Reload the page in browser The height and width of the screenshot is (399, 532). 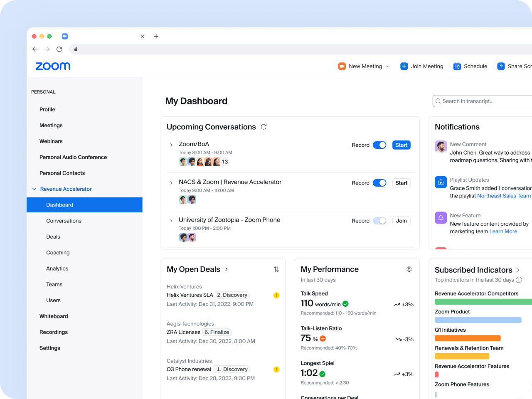pos(59,49)
